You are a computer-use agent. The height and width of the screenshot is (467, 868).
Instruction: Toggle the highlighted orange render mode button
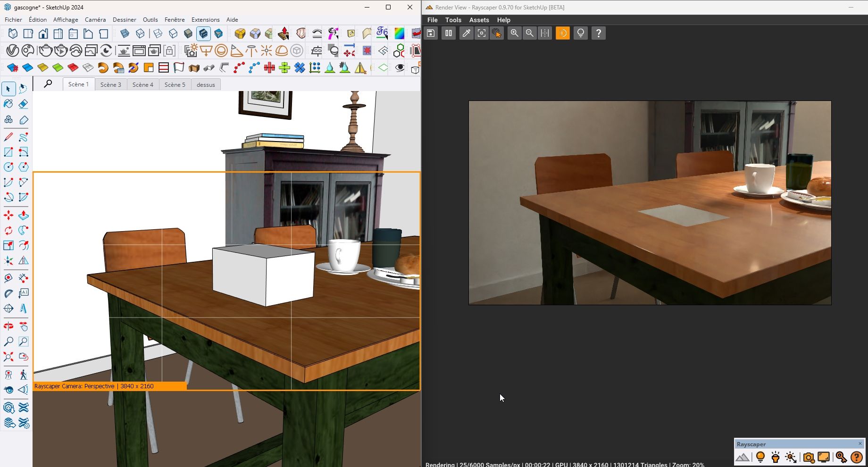tap(562, 33)
